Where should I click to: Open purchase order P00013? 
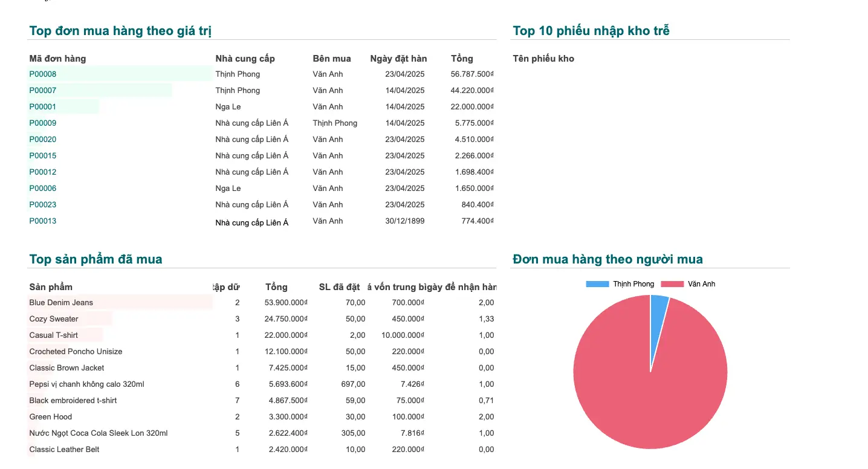coord(43,221)
